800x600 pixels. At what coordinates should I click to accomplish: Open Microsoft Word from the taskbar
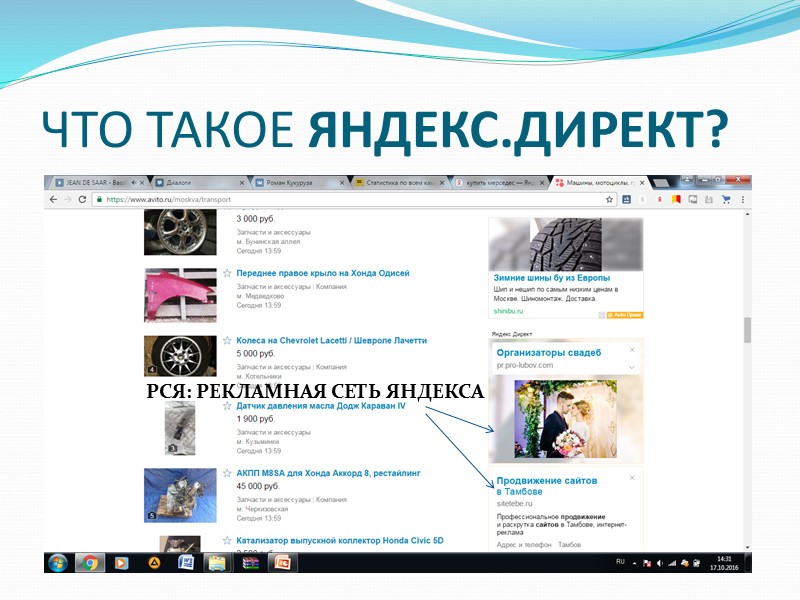point(186,563)
